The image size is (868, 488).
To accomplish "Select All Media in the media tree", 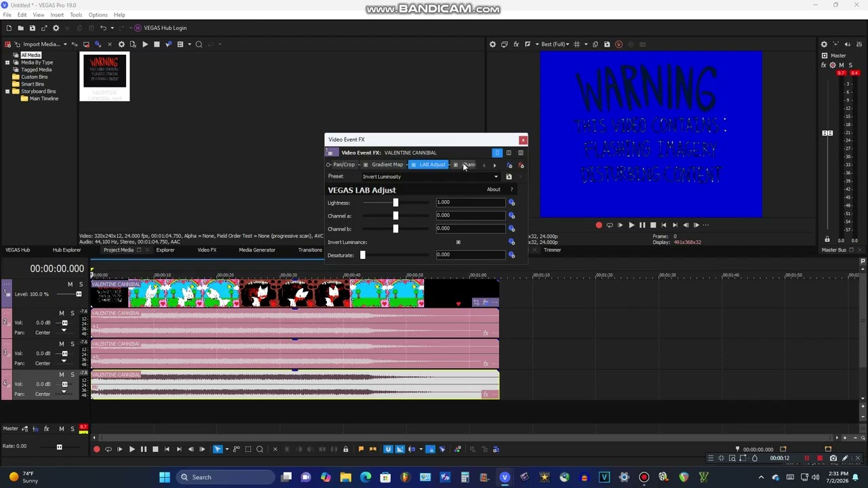I will pos(31,55).
